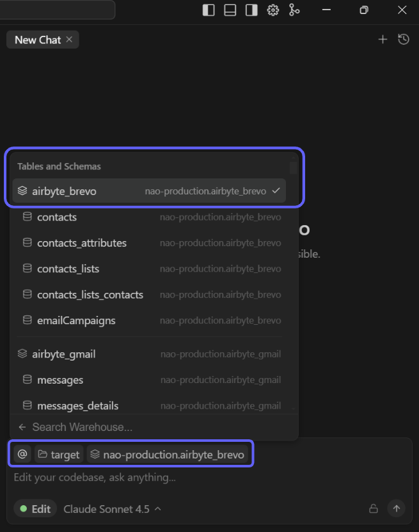Choose the contacts_attributes table
419x532 pixels.
82,243
